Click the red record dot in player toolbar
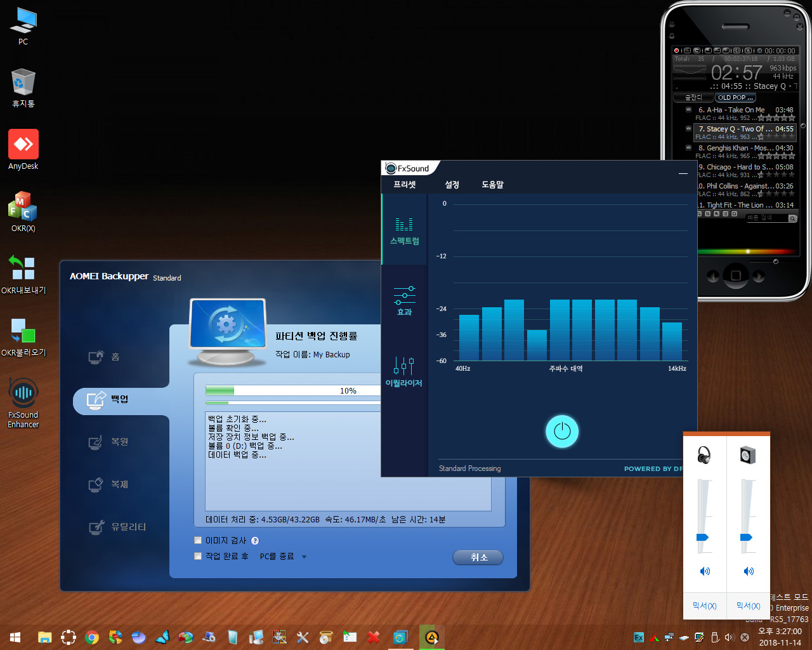Screen dimensions: 812x650 (x=677, y=50)
